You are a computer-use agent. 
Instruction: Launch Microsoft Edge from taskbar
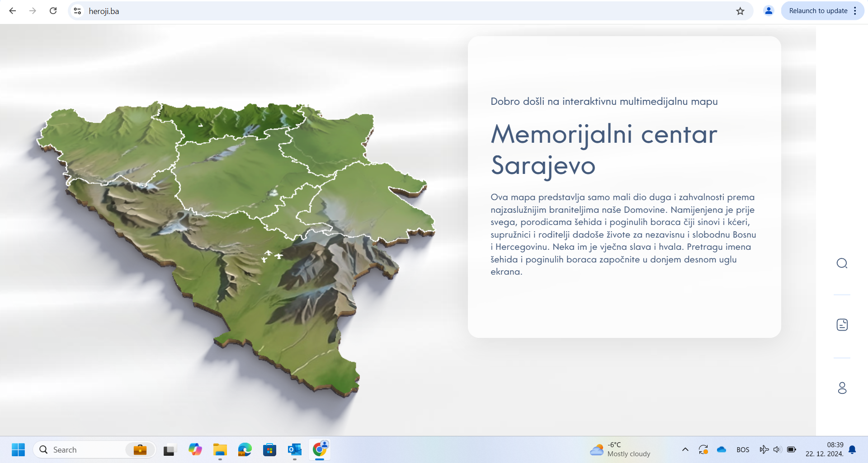(x=245, y=449)
